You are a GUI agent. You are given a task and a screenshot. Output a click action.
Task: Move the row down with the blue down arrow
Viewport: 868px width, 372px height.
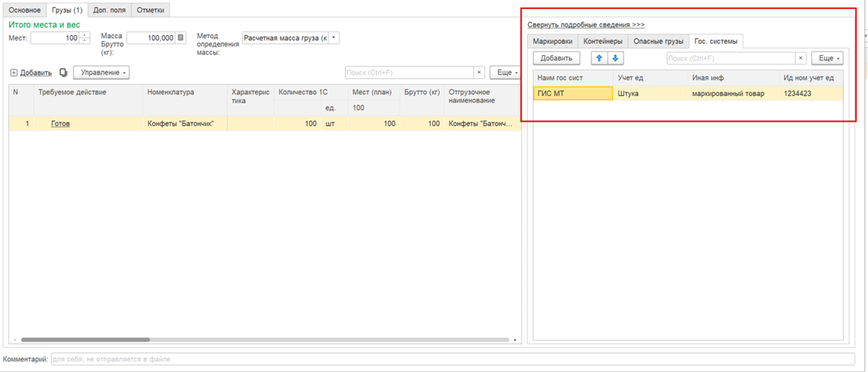(615, 58)
